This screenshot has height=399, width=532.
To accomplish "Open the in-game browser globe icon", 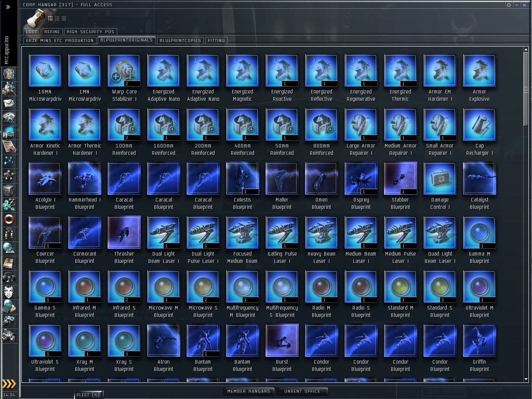I will pos(8,248).
